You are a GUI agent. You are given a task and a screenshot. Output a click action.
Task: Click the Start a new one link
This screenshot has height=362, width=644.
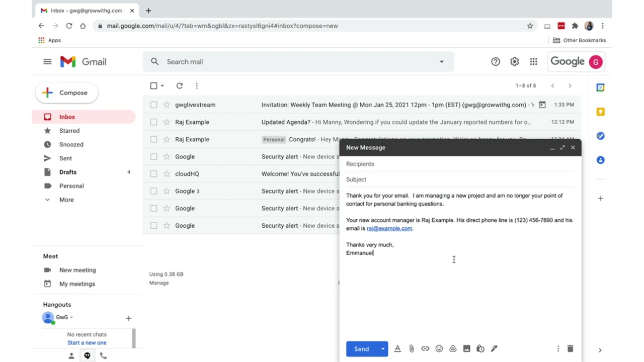click(87, 343)
